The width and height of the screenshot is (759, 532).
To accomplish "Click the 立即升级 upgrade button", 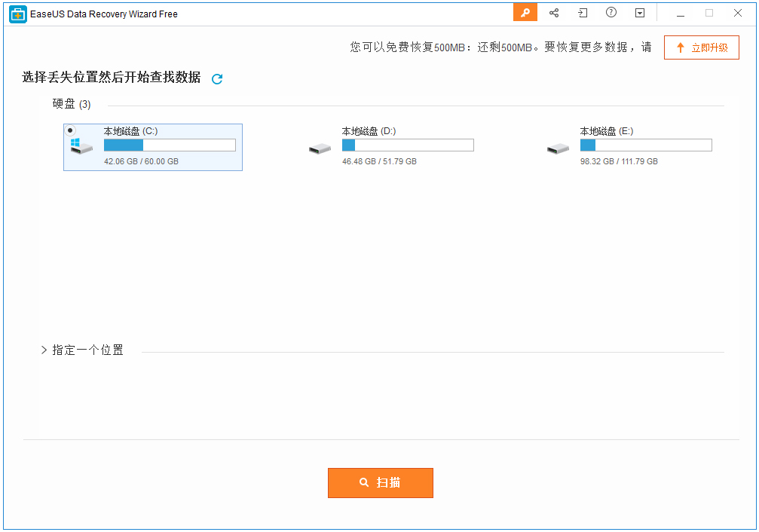I will coord(702,47).
